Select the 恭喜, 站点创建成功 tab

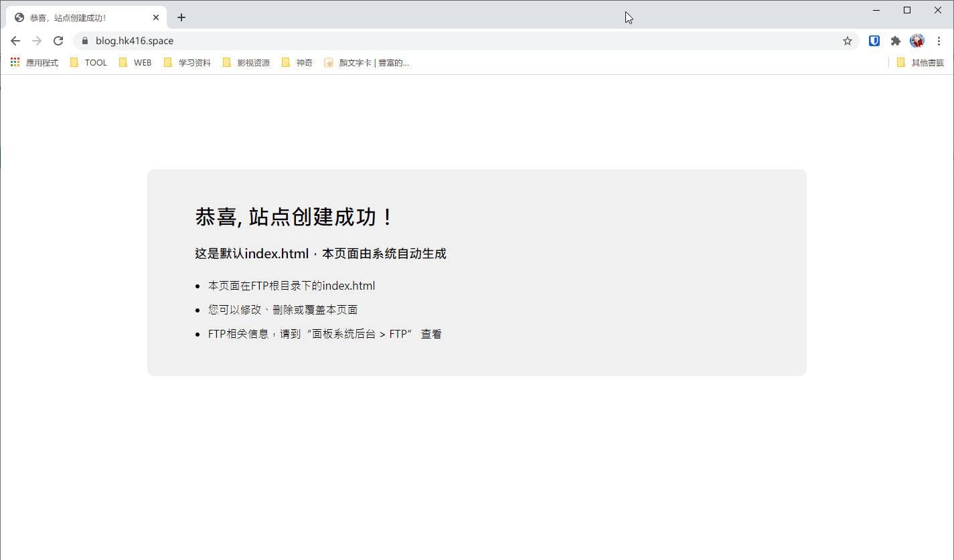(x=87, y=17)
